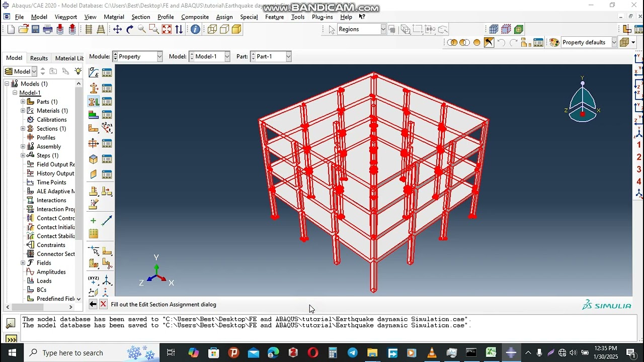Open File Explorer from the taskbar
Screen dimensions: 644x362
[372, 352]
